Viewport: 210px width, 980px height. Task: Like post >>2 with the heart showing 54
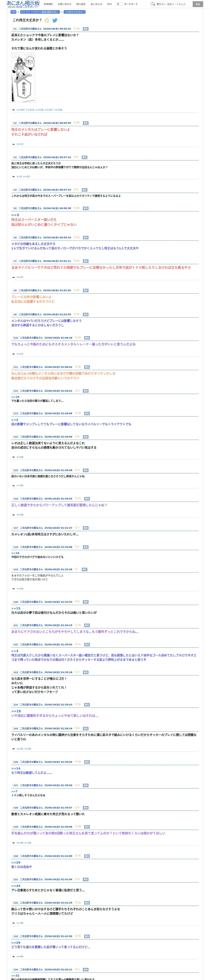(x=75, y=123)
